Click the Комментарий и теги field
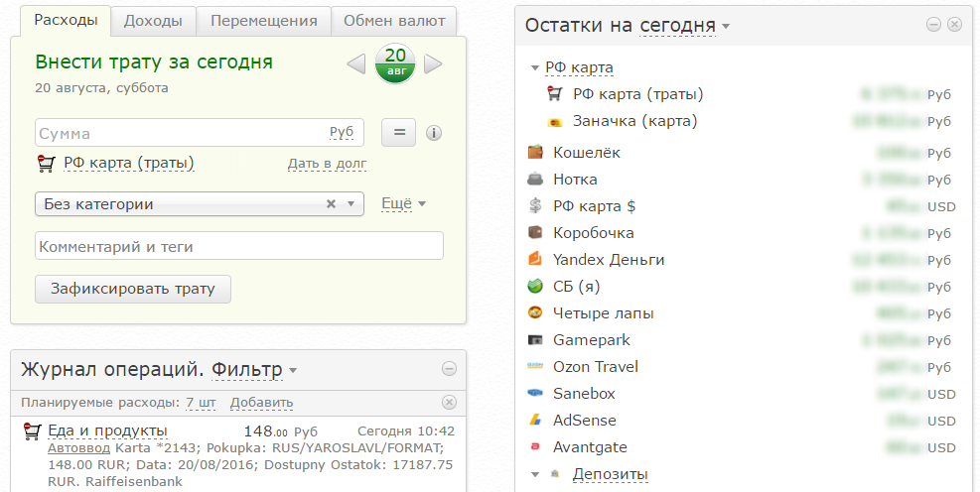 239,246
